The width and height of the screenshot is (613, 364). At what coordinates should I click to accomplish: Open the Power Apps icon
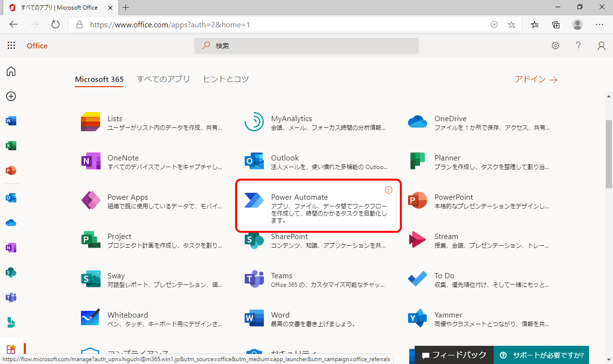[91, 201]
